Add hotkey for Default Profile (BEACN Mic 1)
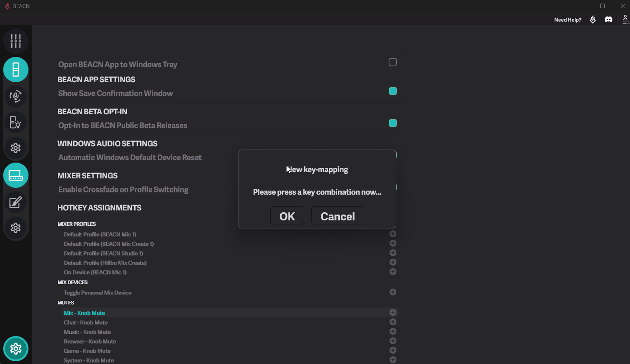Viewport: 630px width, 364px height. tap(393, 234)
